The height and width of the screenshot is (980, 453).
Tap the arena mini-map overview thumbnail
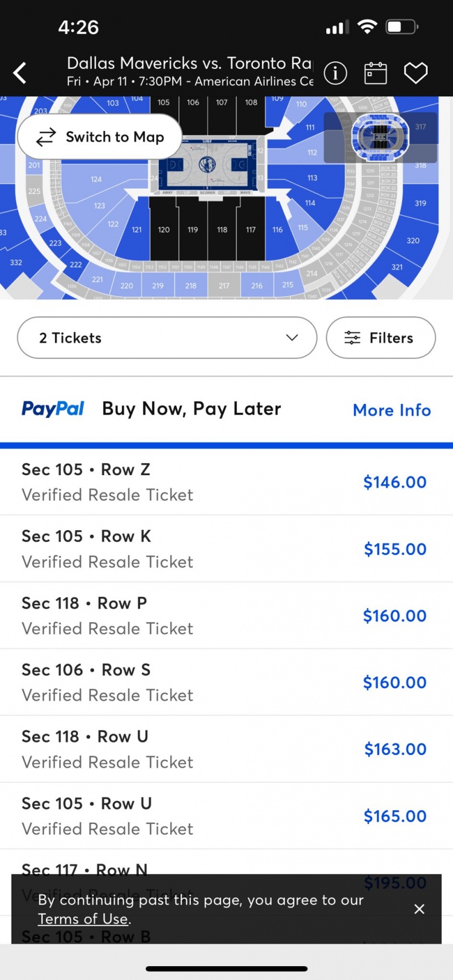[380, 137]
